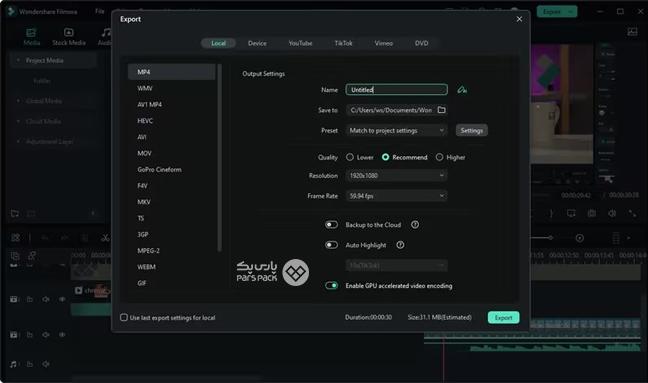Click the volume speaker icon under preview
The image size is (648, 383).
(x=612, y=213)
